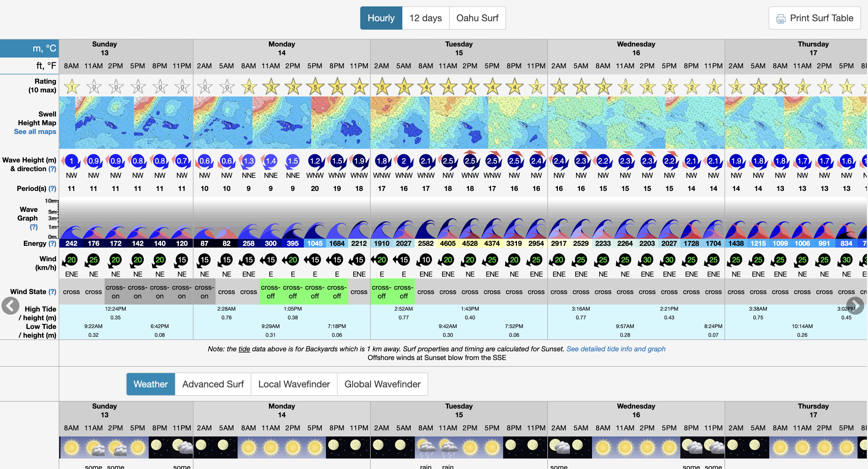Click Thursday 2AM wave graph icon
The width and height of the screenshot is (868, 469).
click(736, 229)
